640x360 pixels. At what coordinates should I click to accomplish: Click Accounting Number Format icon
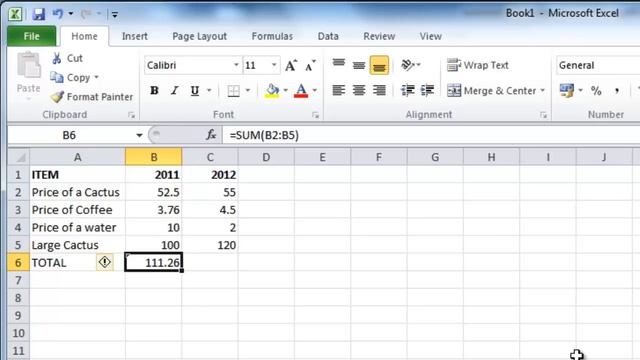pos(567,90)
